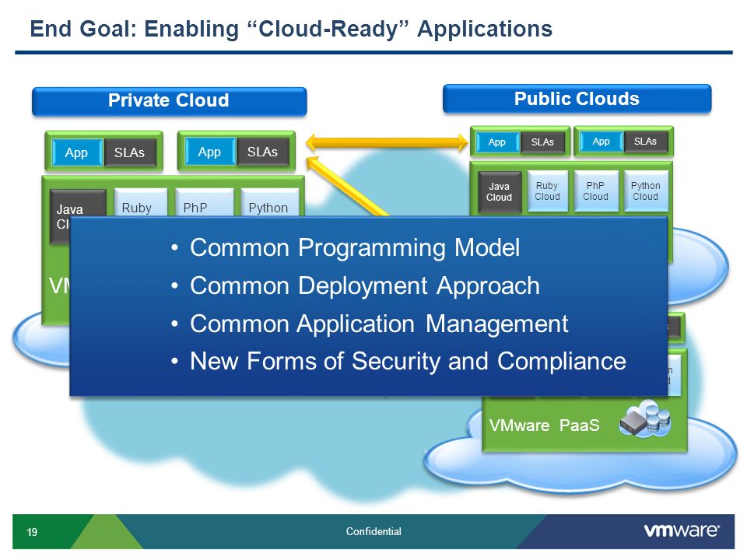Select the Ruby Cloud box in Public Clouds
This screenshot has width=747, height=560.
547,191
